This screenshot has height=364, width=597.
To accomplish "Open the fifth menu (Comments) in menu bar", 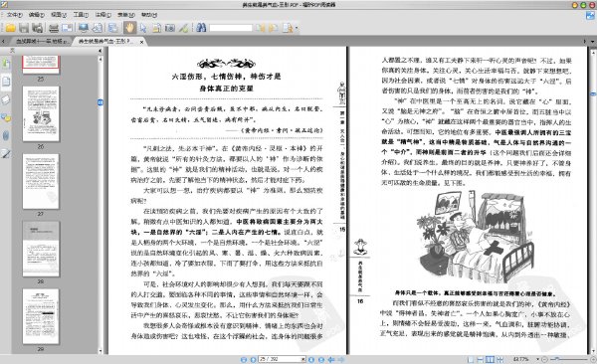I will (102, 15).
